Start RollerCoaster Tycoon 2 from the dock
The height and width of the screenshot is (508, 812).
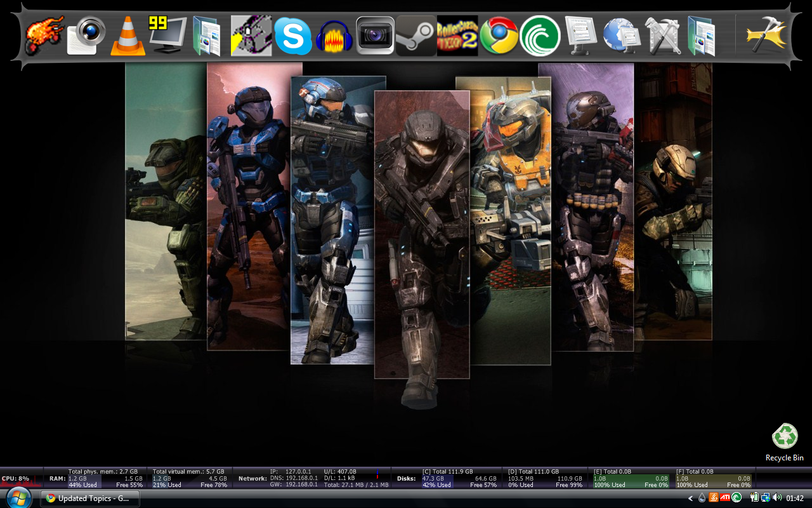click(457, 36)
